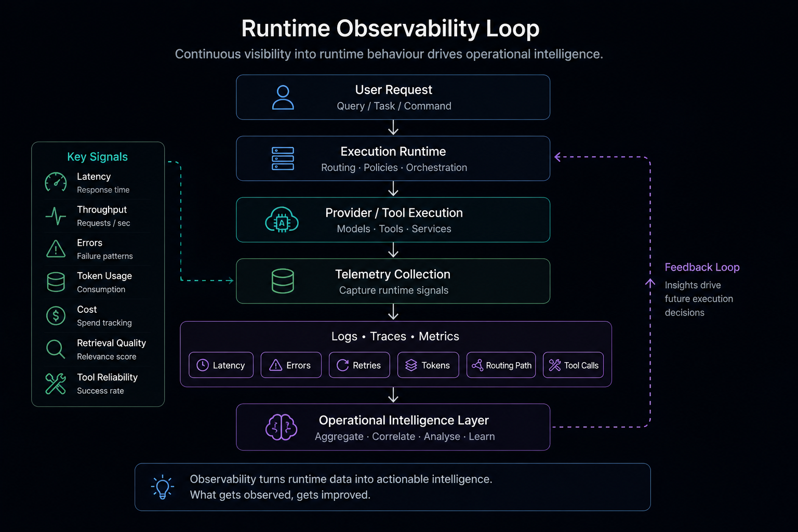Click the circular arrow icon in Retries chip
The width and height of the screenshot is (798, 532).
click(343, 365)
